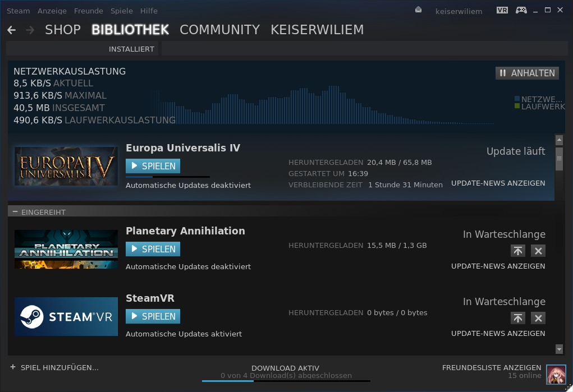
Task: Move SteamVR to top of queue
Action: [518, 318]
